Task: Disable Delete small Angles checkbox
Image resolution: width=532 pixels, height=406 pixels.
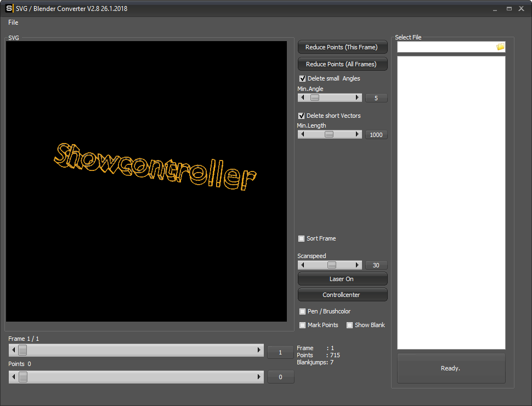Action: click(x=302, y=79)
